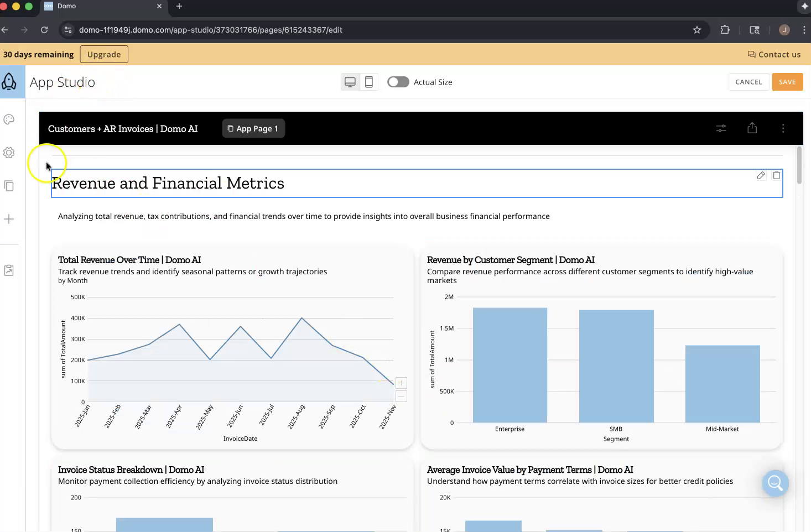Click the Enterprise bar in the segment chart
The height and width of the screenshot is (532, 811).
point(510,365)
